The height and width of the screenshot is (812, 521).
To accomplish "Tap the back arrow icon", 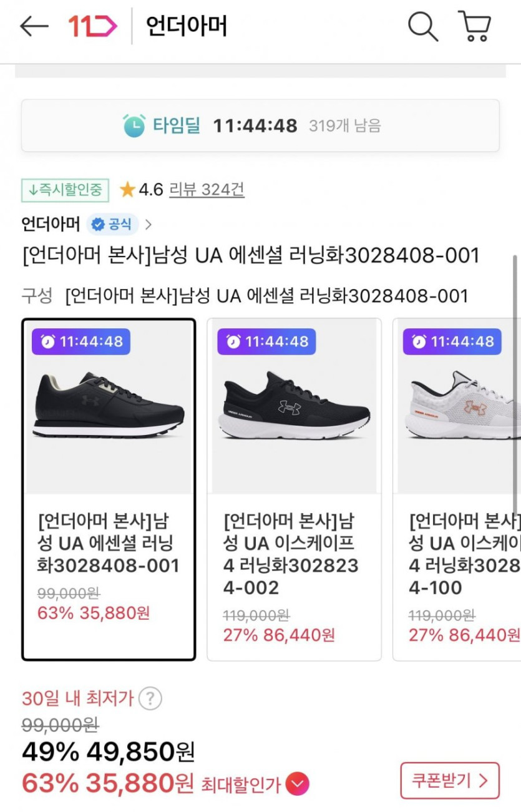I will [34, 27].
